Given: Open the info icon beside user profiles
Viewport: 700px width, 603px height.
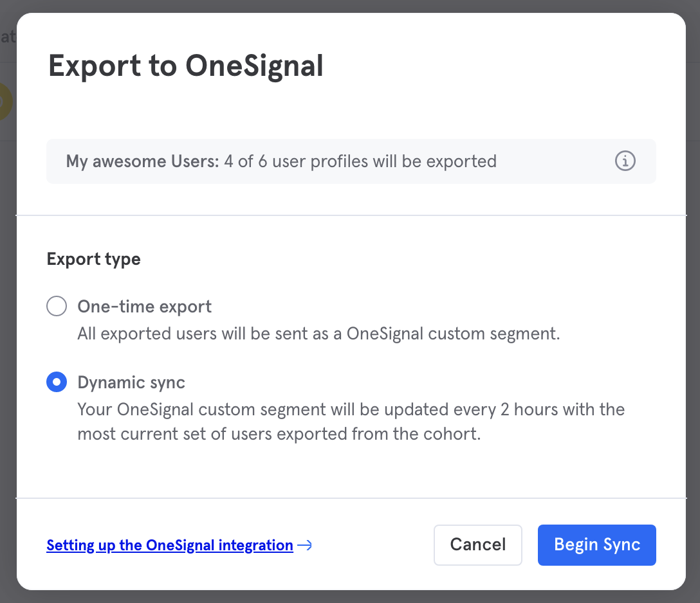Looking at the screenshot, I should tap(625, 161).
